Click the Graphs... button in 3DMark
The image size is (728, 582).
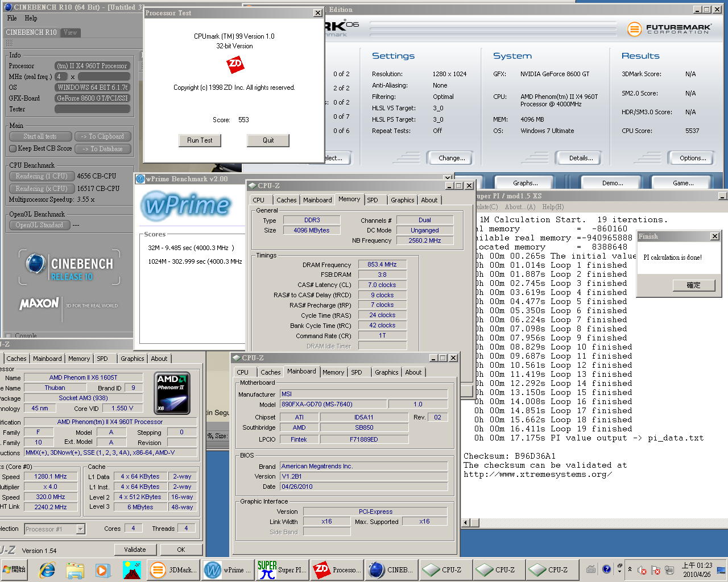point(525,183)
